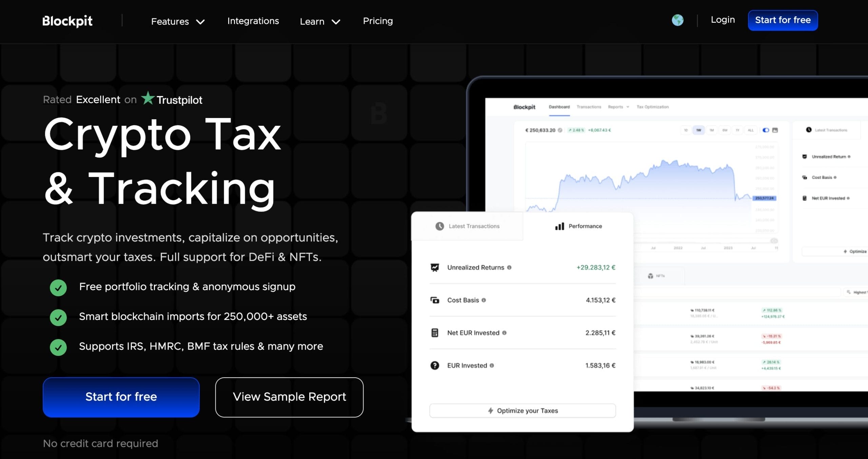
Task: Switch to the Latest Transactions tab on the card
Action: (467, 226)
